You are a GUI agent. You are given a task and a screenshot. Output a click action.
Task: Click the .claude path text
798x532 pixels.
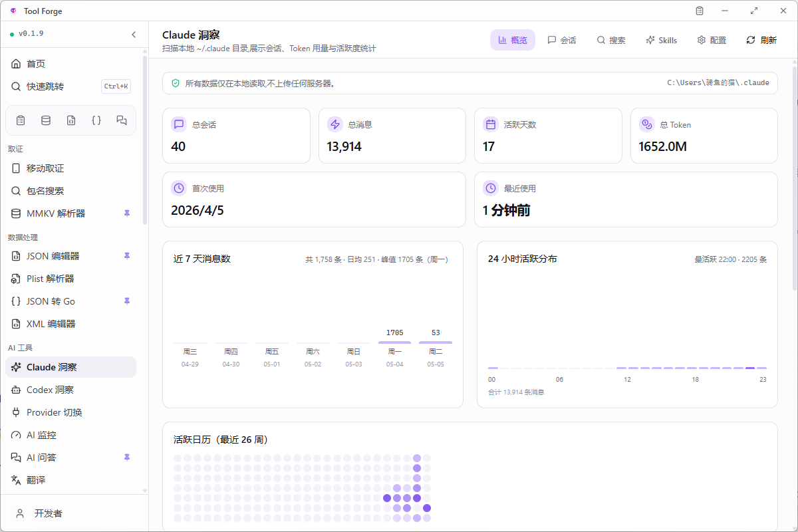pos(718,83)
